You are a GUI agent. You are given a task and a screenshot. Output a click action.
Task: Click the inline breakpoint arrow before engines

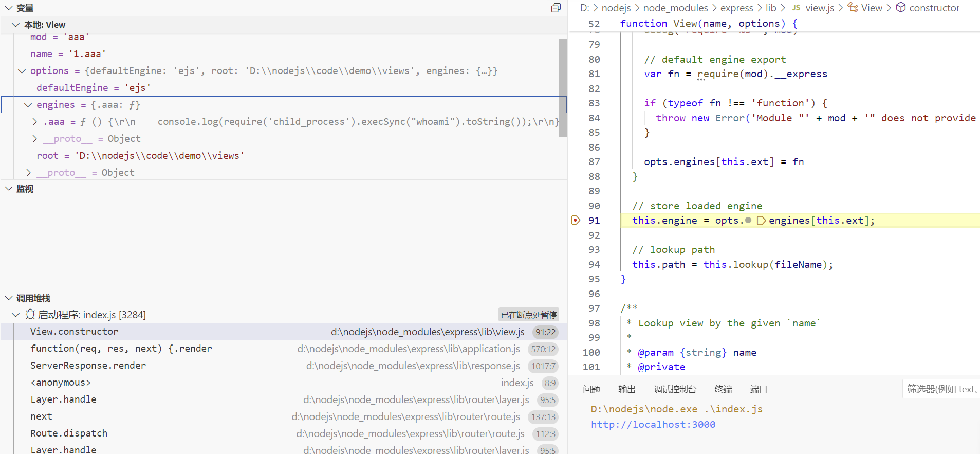pyautogui.click(x=761, y=221)
